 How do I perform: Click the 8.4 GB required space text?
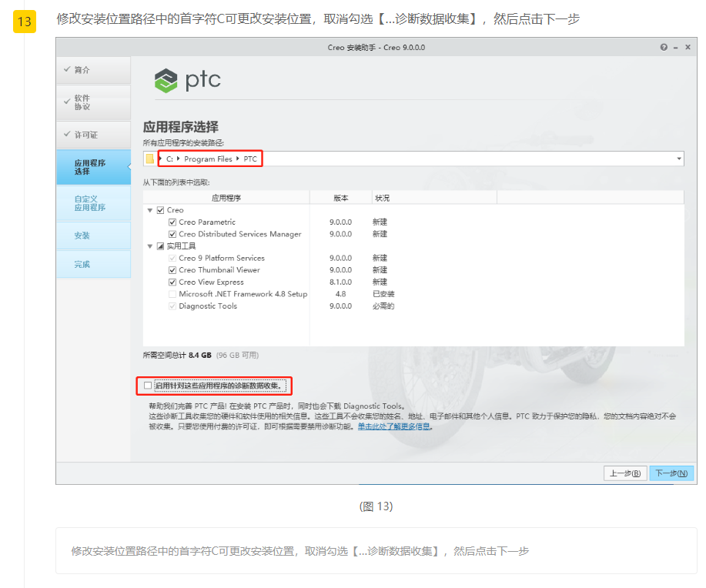click(x=200, y=356)
